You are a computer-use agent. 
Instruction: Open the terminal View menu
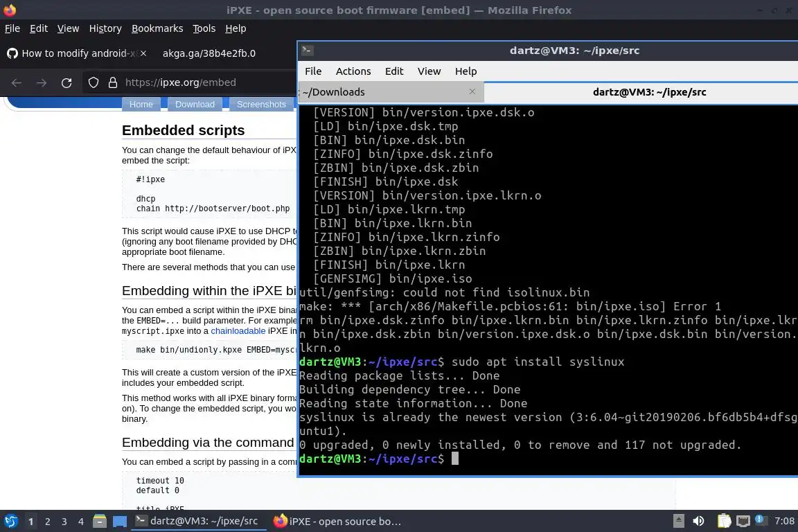[x=429, y=71]
